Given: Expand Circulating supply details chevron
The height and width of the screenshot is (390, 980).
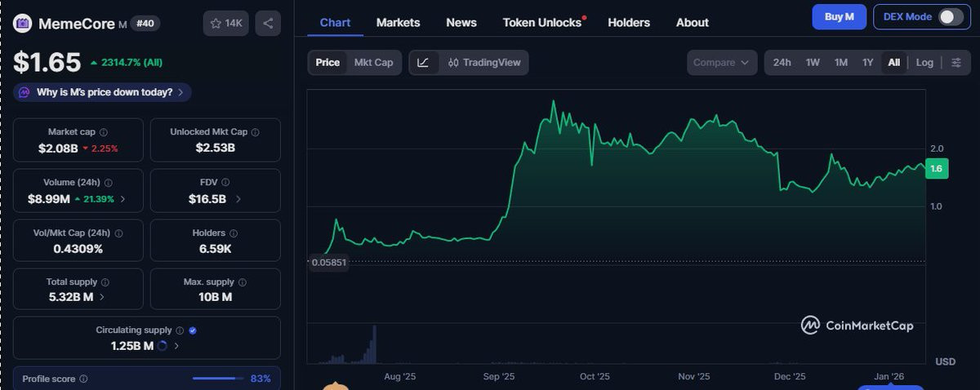Looking at the screenshot, I should click(177, 346).
